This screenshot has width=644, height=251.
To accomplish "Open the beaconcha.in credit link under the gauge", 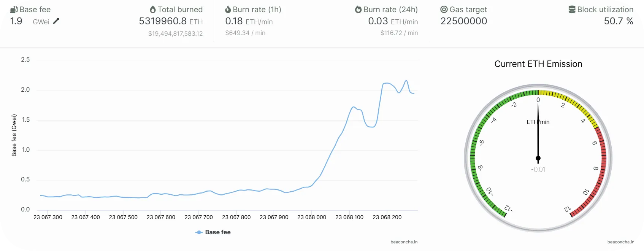I will click(x=620, y=242).
